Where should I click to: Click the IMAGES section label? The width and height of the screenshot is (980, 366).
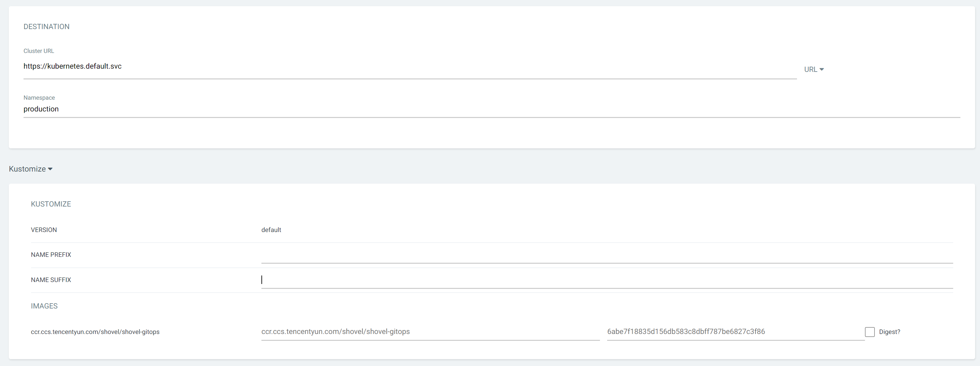[44, 306]
